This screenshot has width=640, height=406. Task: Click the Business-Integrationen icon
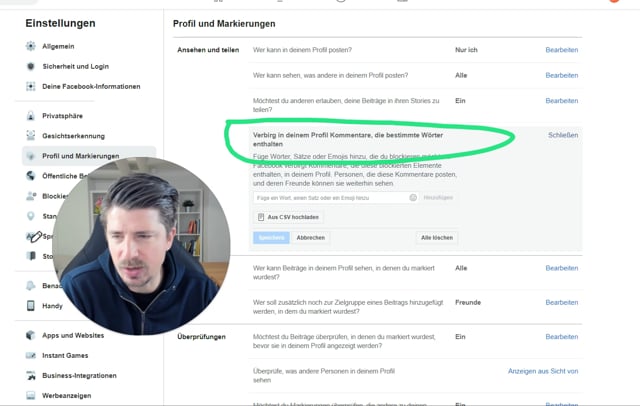pos(31,375)
